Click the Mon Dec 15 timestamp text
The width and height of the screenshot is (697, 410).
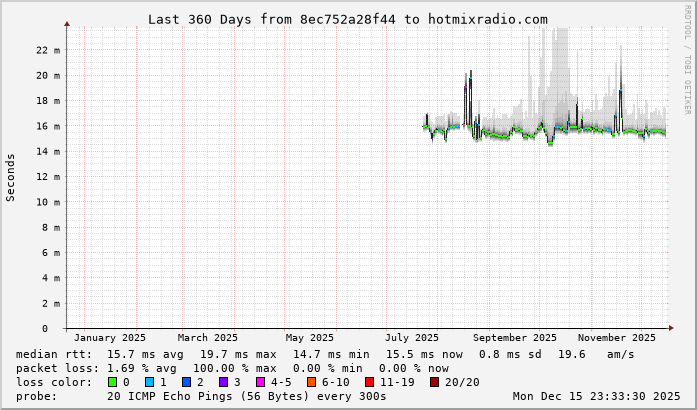[x=598, y=396]
